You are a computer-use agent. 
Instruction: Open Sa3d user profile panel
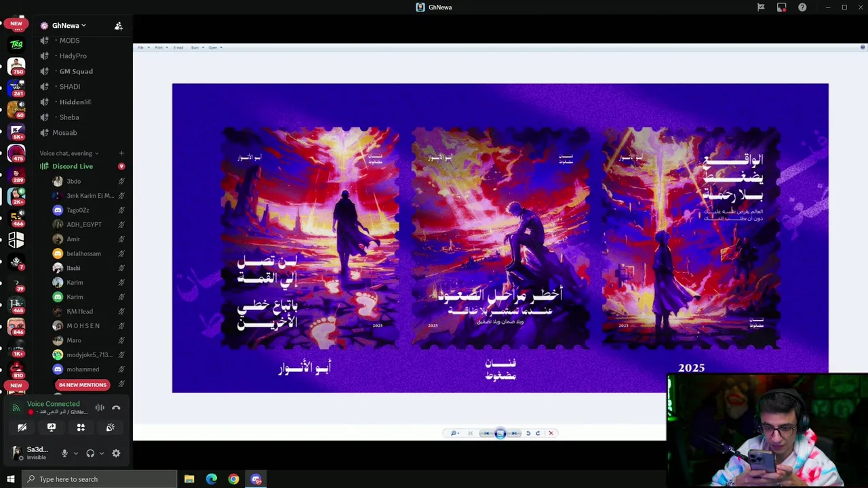pos(30,453)
